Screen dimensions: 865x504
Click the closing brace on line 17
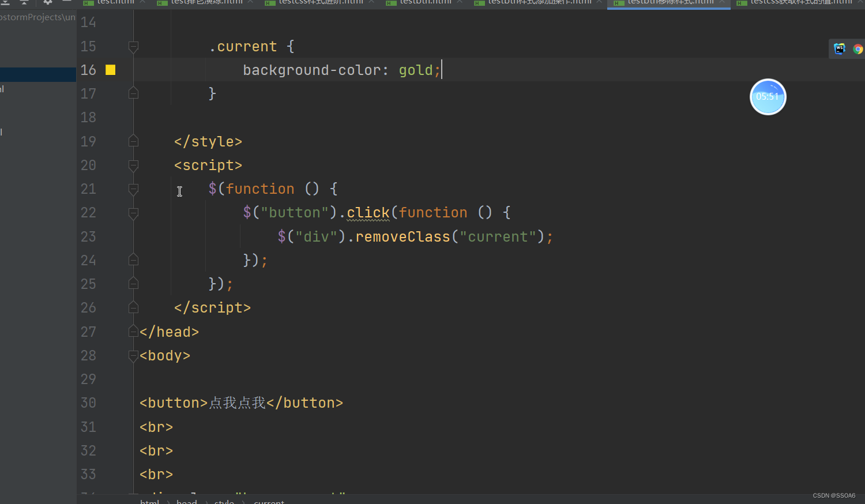[212, 93]
